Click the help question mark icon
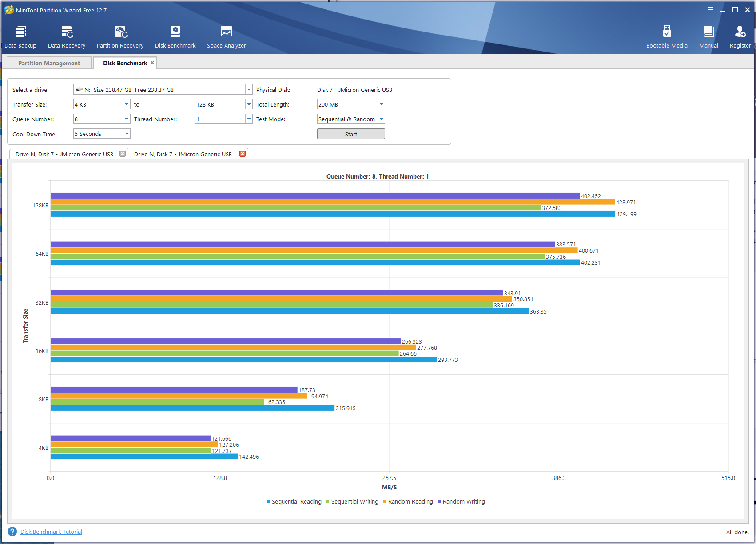 coord(12,532)
